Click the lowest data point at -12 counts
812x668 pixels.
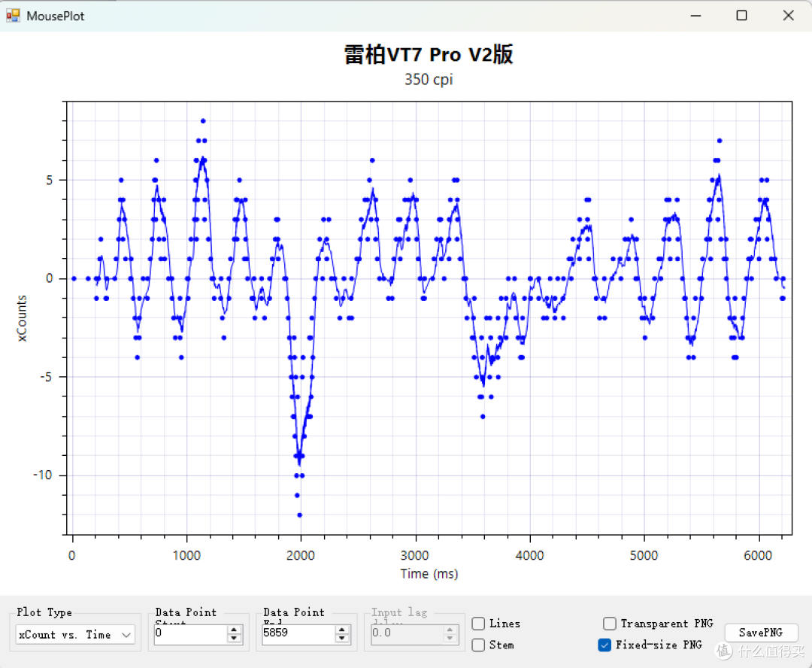click(299, 515)
